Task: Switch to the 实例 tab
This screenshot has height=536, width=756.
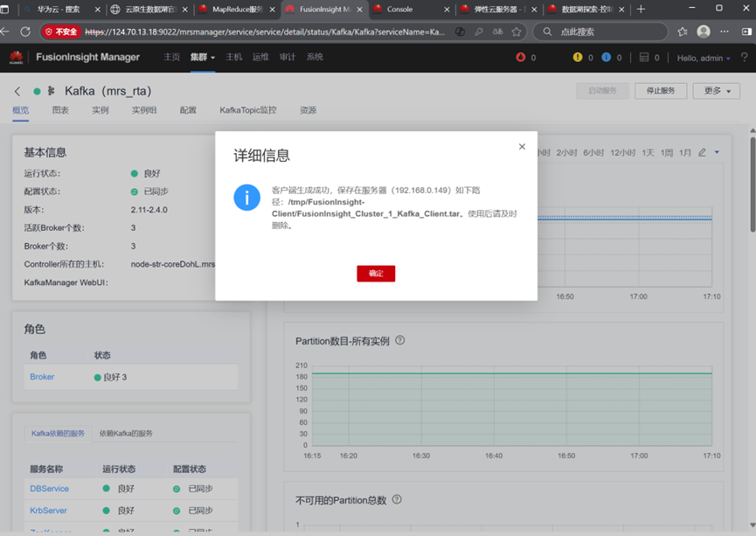Action: [x=101, y=110]
